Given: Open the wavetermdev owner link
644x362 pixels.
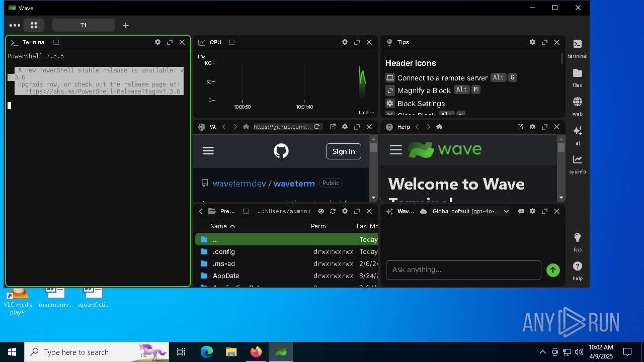Looking at the screenshot, I should [239, 183].
